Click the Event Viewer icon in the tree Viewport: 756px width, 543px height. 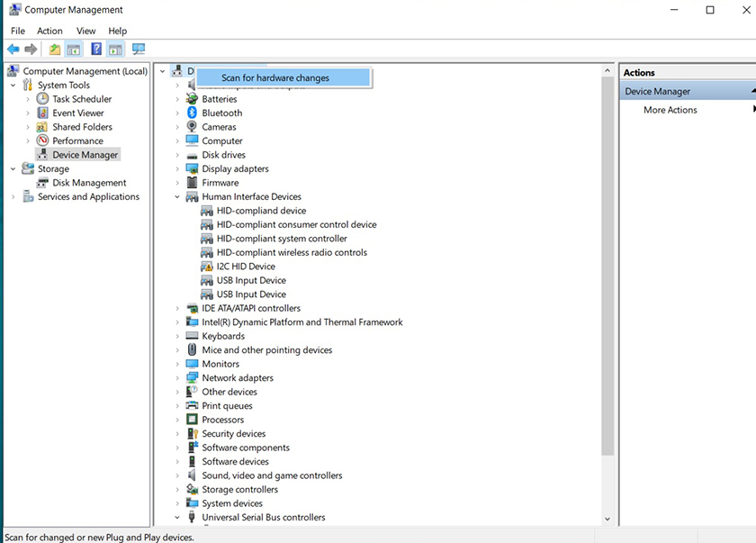(43, 113)
